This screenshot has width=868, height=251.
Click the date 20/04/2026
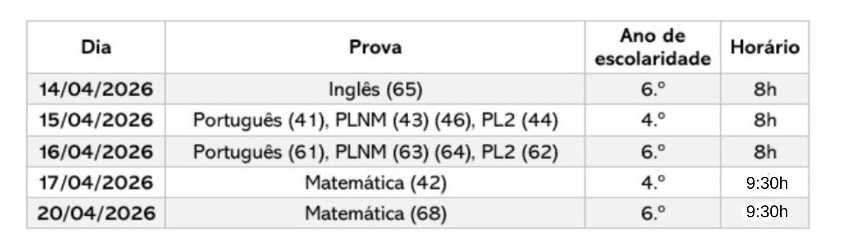click(x=96, y=213)
